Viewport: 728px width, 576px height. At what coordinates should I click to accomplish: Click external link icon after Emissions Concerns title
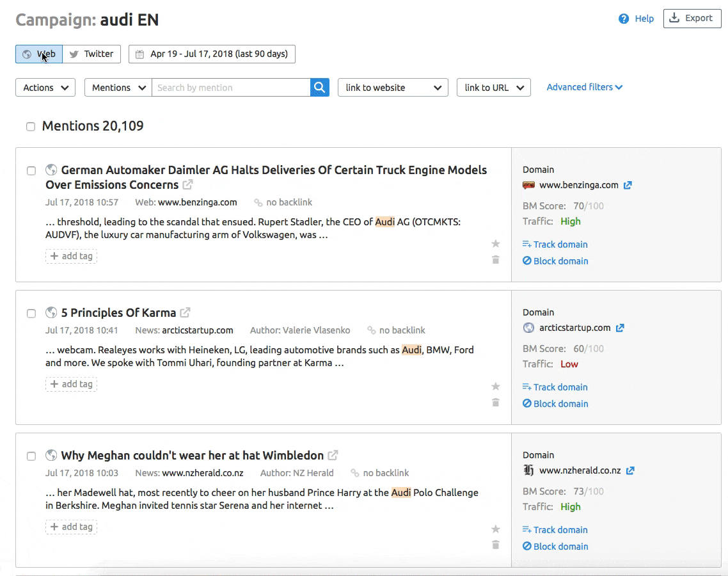(187, 185)
